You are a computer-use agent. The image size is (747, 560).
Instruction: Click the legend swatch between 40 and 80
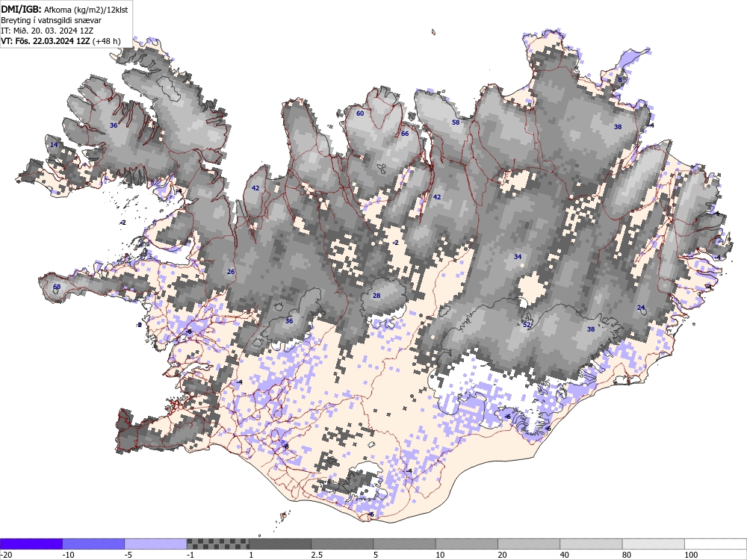[591, 544]
